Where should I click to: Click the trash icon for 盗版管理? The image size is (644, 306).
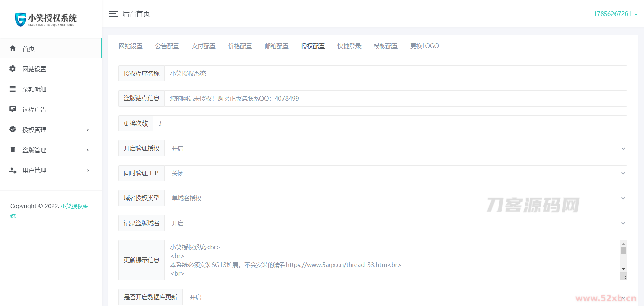point(13,150)
